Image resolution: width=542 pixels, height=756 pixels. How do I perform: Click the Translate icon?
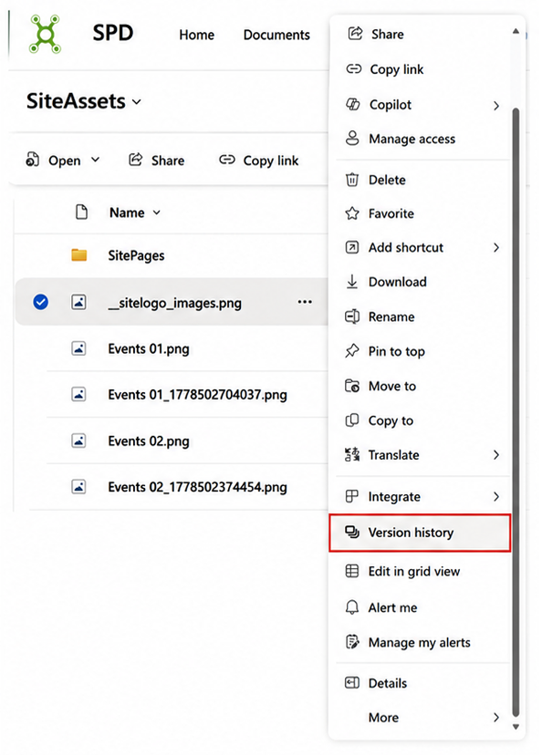[352, 455]
